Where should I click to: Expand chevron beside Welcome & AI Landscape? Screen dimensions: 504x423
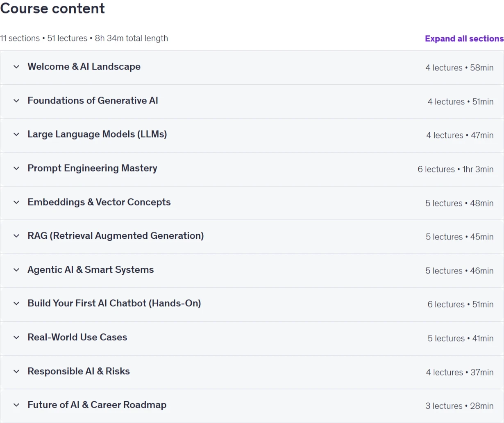coord(16,67)
